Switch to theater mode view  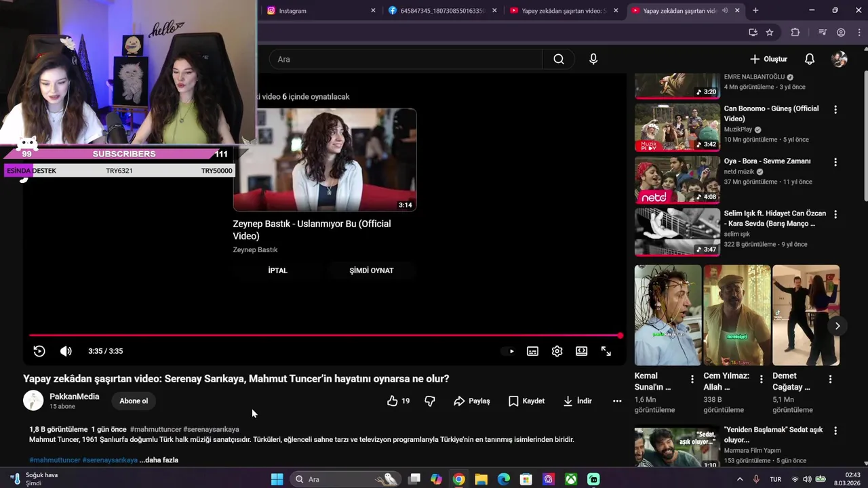click(x=582, y=351)
